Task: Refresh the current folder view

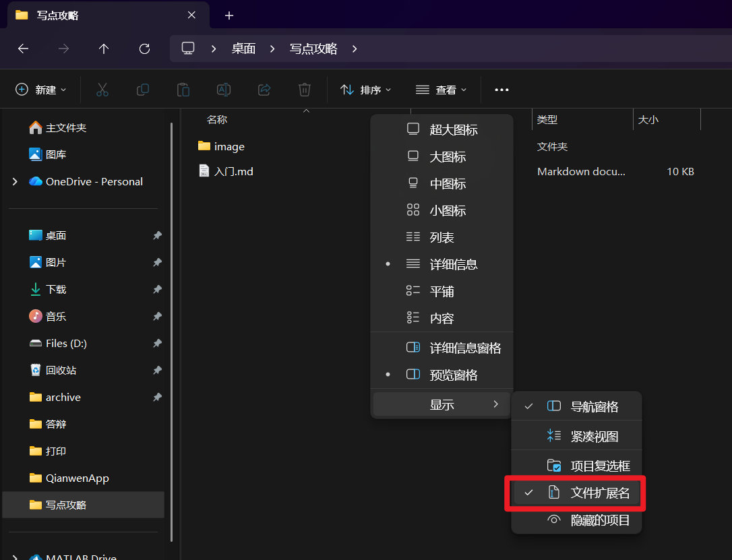Action: pyautogui.click(x=144, y=49)
